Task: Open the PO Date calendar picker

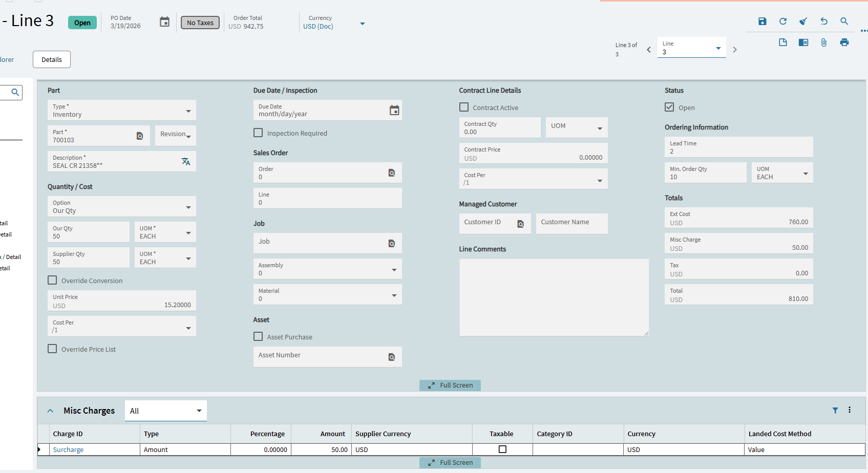Action: click(164, 21)
